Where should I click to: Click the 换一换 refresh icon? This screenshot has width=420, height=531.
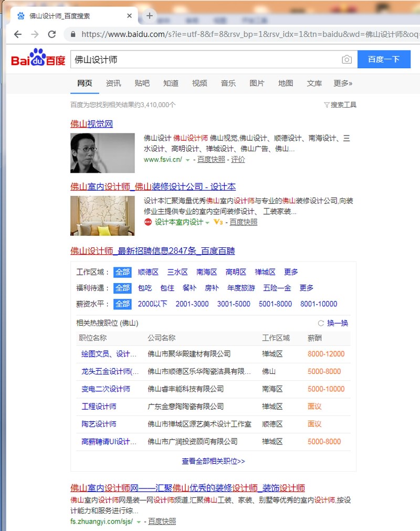pyautogui.click(x=321, y=323)
